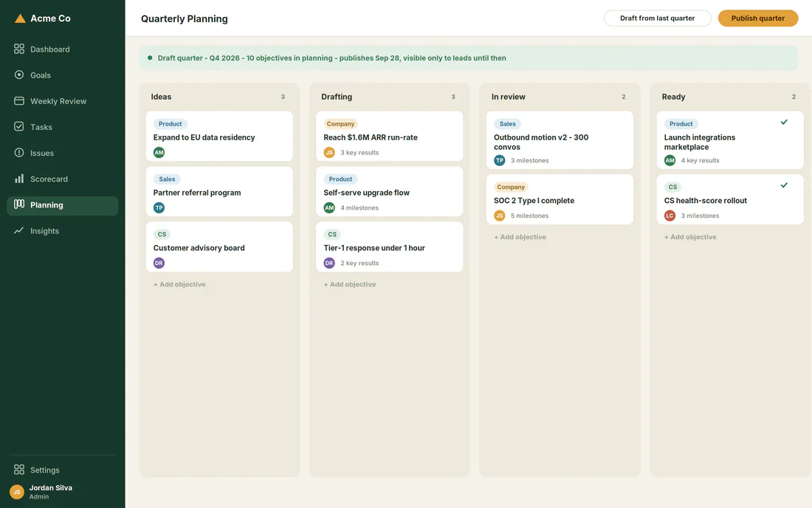Image resolution: width=812 pixels, height=508 pixels.
Task: Click Company tag on Reach $1.6M ARR
Action: 340,124
